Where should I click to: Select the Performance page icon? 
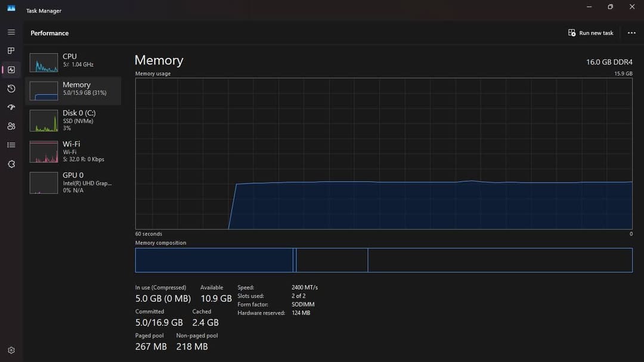[11, 70]
